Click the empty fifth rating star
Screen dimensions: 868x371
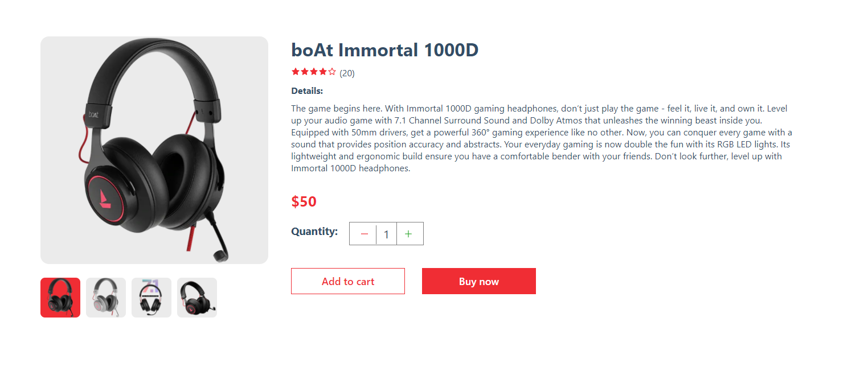click(x=332, y=72)
